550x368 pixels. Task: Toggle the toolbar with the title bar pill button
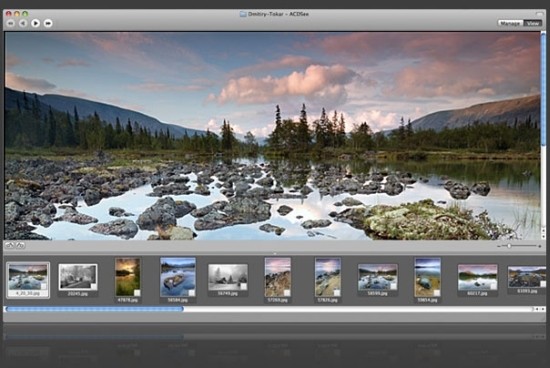539,14
